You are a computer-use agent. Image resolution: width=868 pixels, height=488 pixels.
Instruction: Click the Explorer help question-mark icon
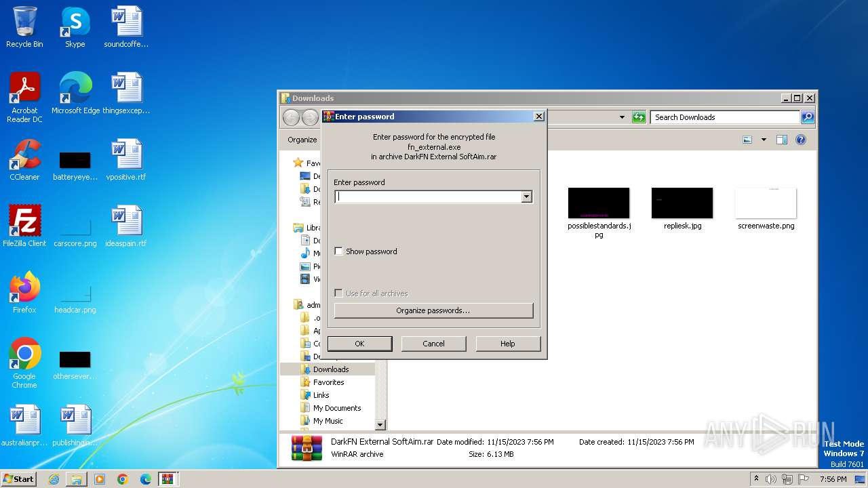click(x=801, y=140)
